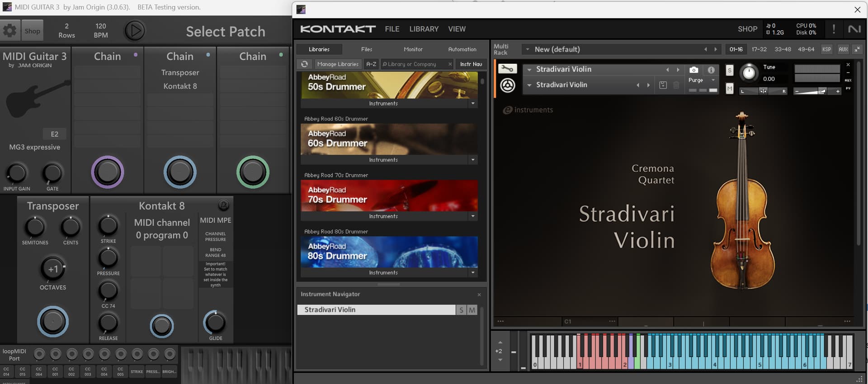Open the LIBRARY menu in Kontakt
Viewport: 868px width, 384px height.
coord(424,29)
